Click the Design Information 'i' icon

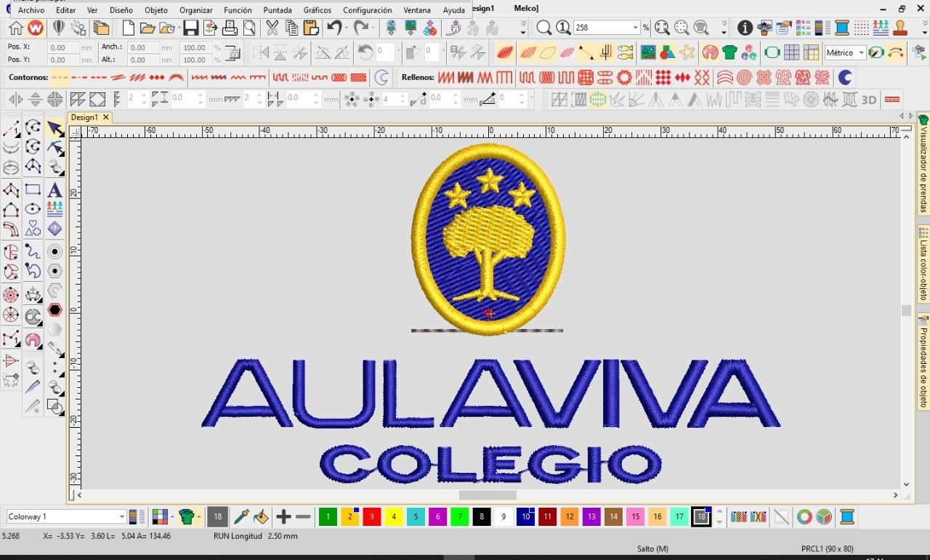[745, 28]
